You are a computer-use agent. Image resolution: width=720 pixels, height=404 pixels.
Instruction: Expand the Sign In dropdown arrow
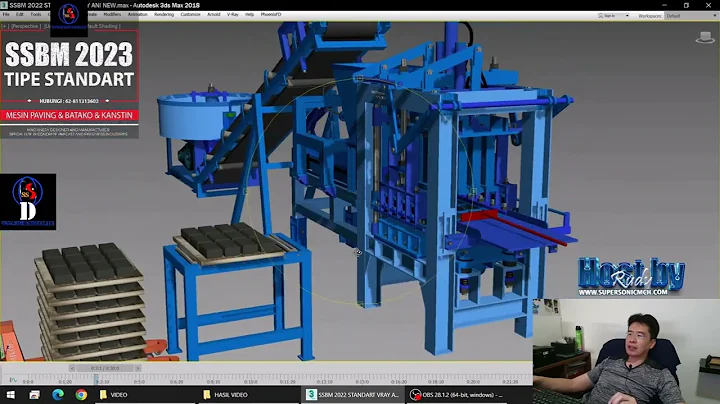[x=627, y=16]
